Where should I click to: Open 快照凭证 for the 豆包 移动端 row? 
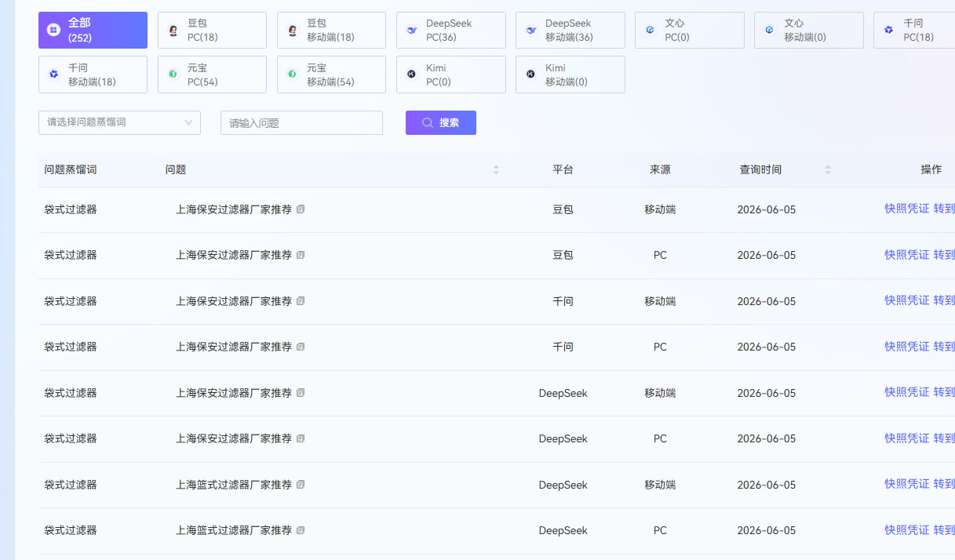906,209
